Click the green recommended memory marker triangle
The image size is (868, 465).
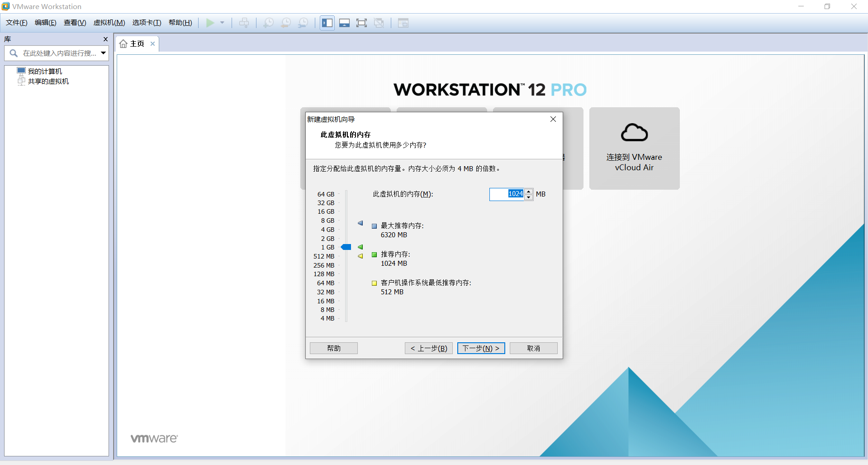360,247
